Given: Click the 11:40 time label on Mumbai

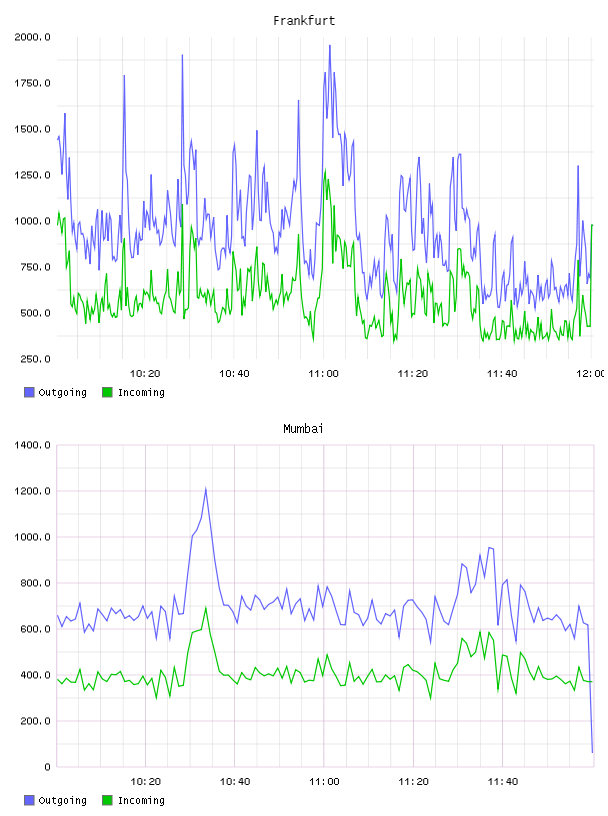Looking at the screenshot, I should pyautogui.click(x=503, y=782).
